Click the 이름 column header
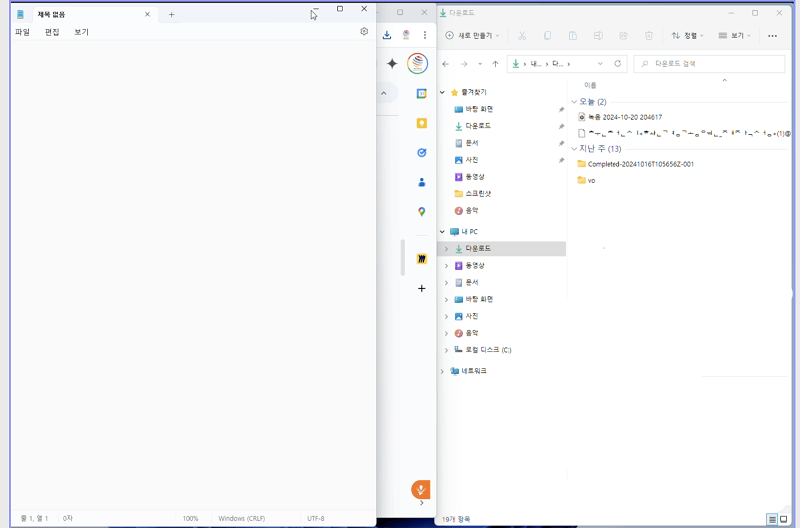This screenshot has width=800, height=528. pyautogui.click(x=590, y=85)
